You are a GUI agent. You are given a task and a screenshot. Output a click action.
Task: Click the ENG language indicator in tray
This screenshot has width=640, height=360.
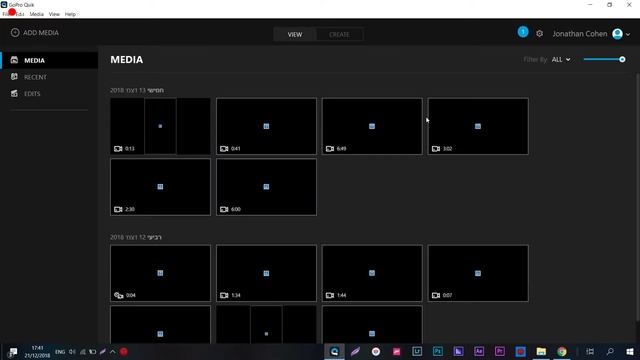click(x=60, y=352)
